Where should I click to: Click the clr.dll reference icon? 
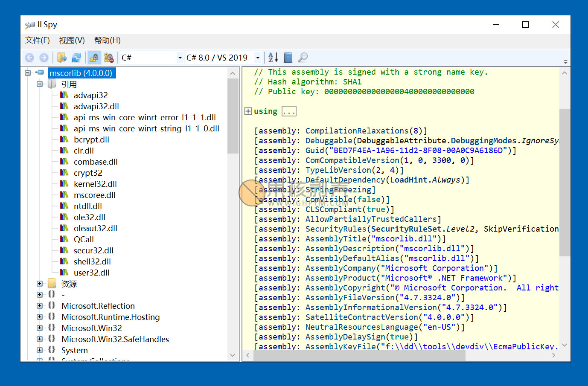tap(64, 150)
